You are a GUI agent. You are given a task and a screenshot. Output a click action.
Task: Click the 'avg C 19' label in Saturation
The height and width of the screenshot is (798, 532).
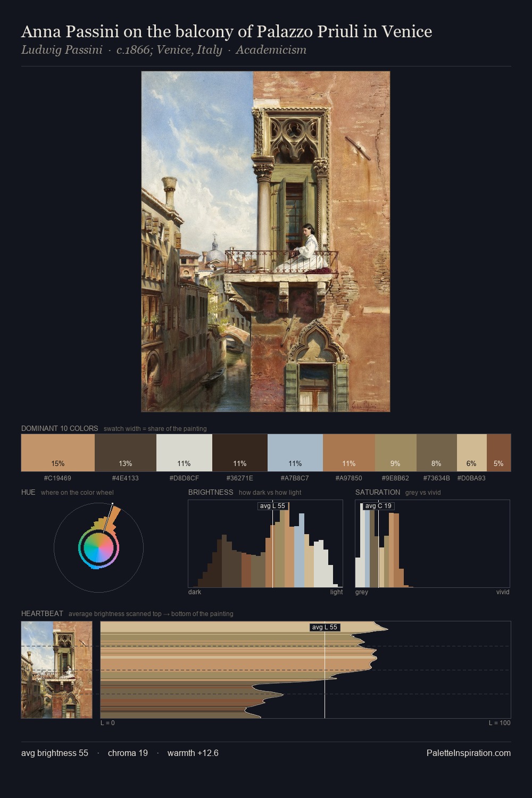[378, 506]
